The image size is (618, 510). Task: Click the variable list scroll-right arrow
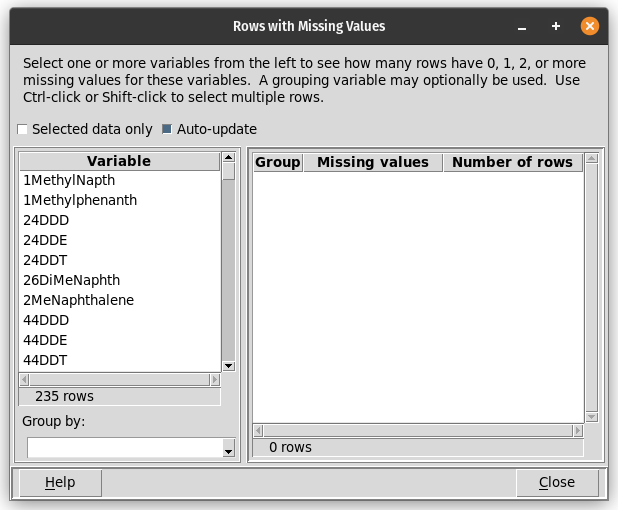click(215, 380)
